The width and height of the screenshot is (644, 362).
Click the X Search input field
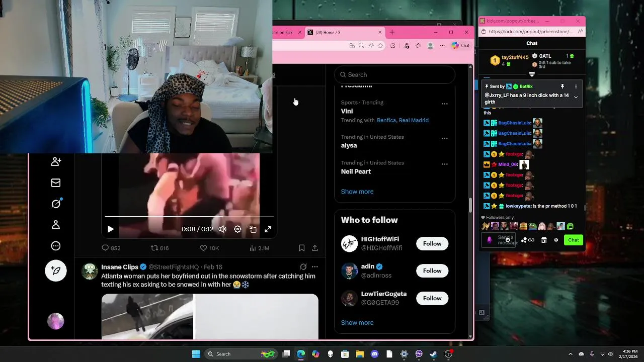tap(394, 74)
